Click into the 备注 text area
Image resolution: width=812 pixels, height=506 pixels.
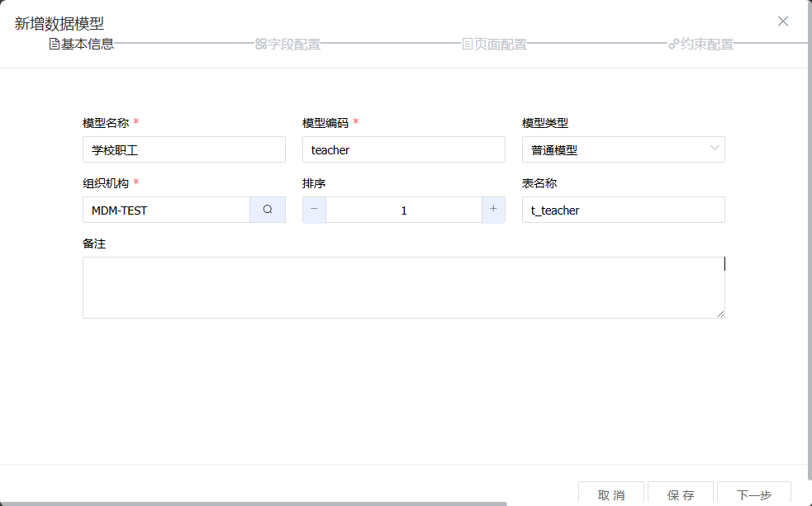403,287
